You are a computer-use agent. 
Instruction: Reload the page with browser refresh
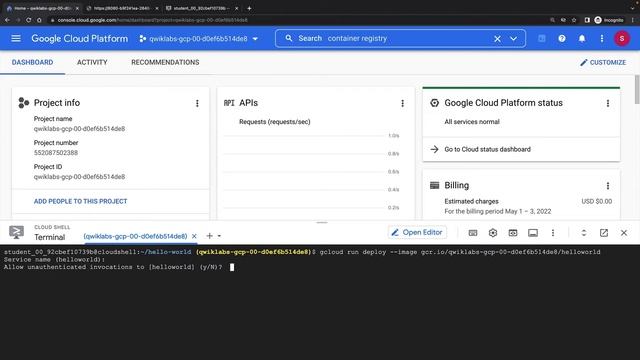(x=28, y=20)
